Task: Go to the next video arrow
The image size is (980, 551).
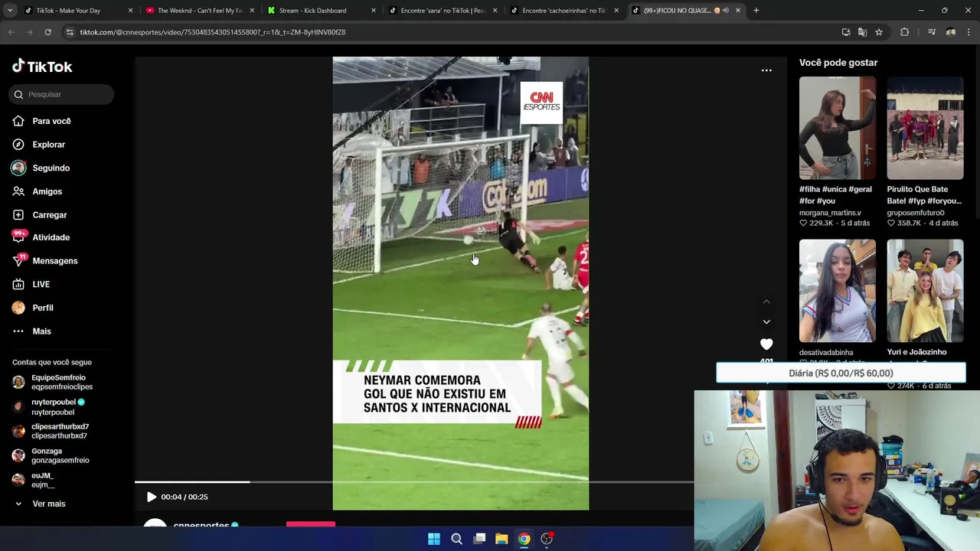Action: tap(766, 321)
